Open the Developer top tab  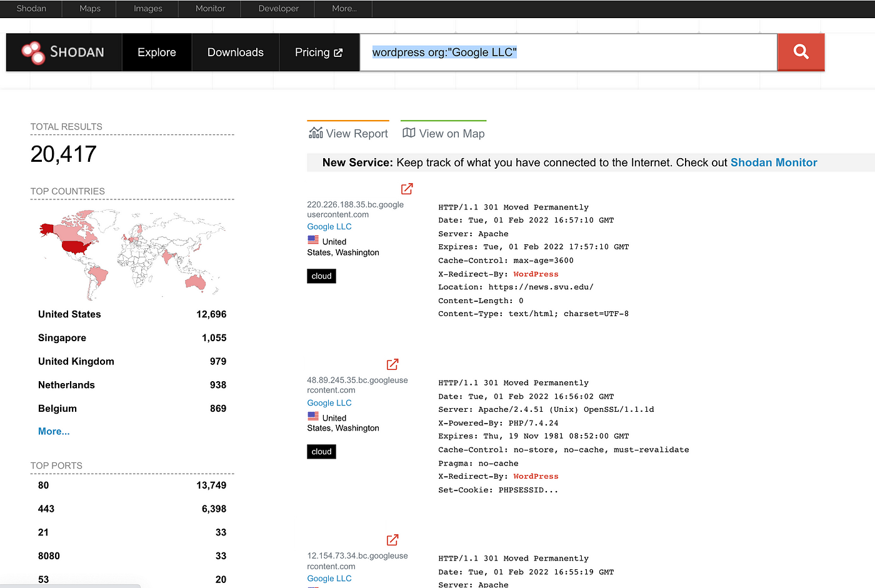click(x=279, y=9)
